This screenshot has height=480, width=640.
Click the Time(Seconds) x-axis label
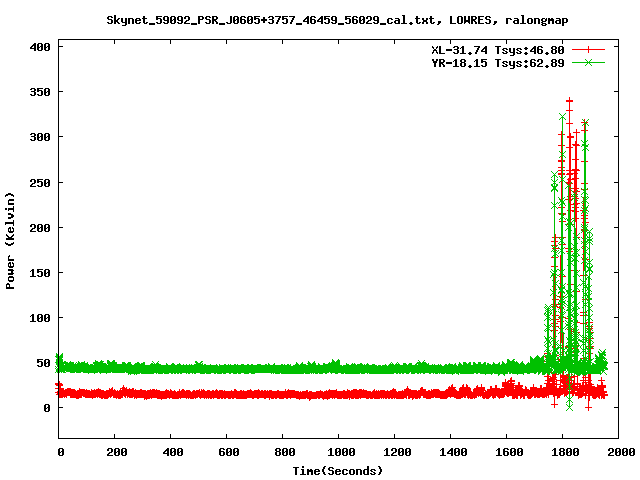click(338, 471)
